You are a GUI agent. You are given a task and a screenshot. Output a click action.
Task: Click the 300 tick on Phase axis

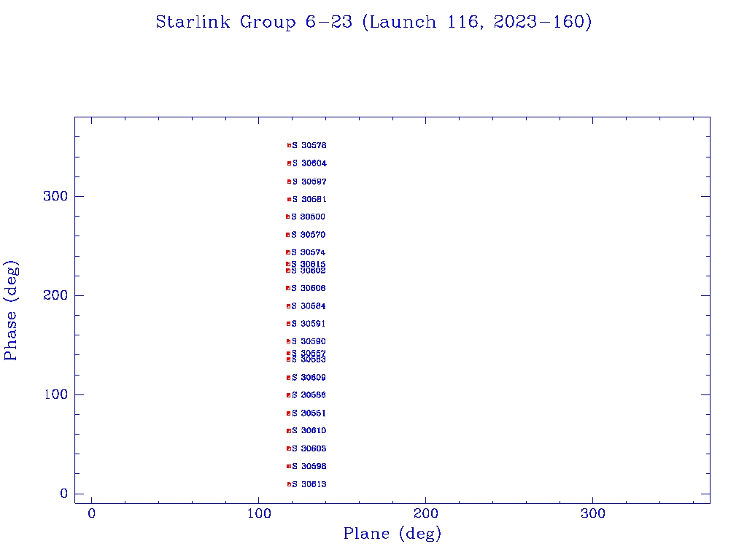pos(55,196)
